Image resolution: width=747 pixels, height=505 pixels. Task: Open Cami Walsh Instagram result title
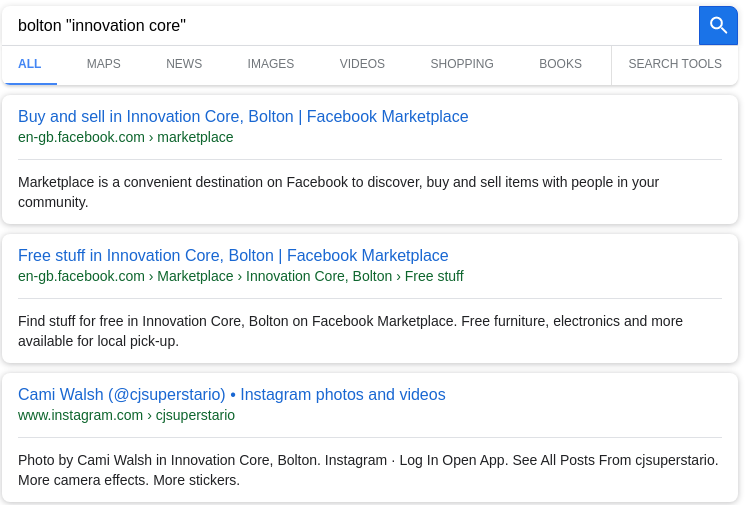[232, 395]
